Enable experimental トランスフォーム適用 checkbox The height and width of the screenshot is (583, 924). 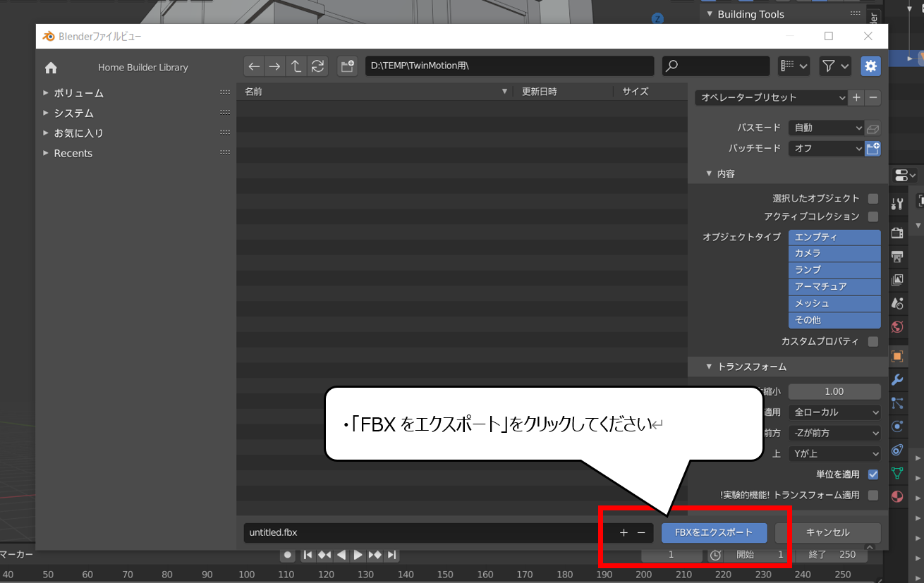(x=873, y=495)
